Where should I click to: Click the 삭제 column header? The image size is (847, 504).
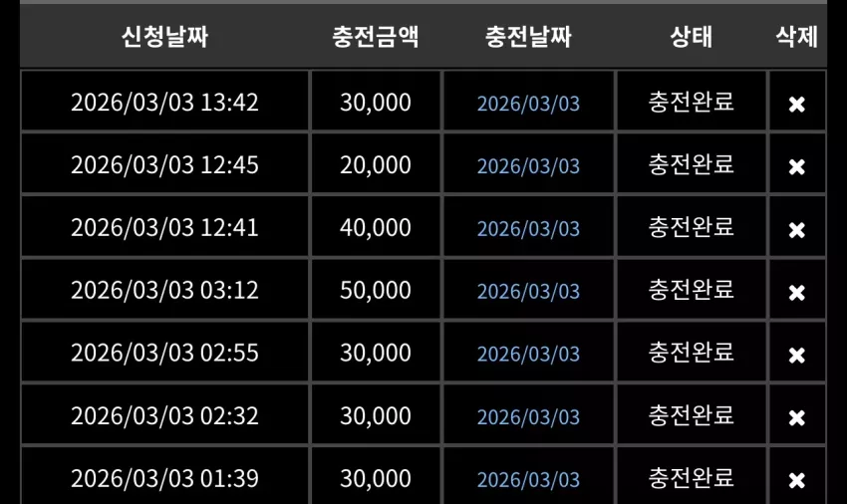(x=797, y=37)
